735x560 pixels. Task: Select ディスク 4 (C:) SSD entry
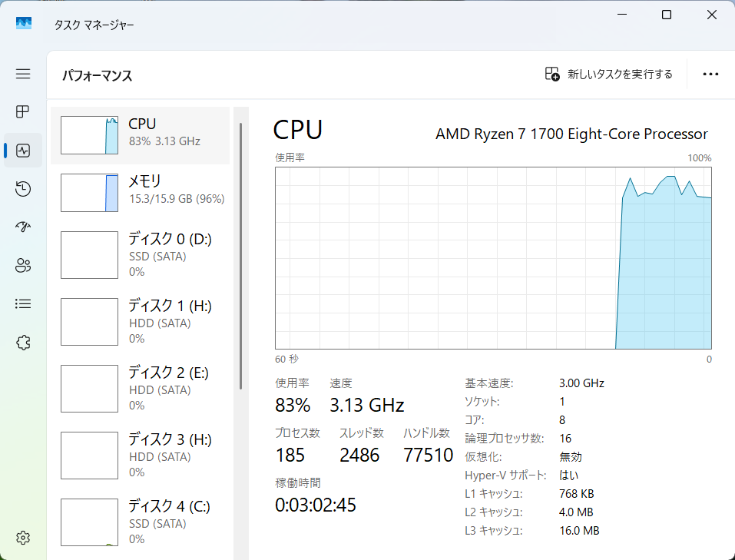141,522
